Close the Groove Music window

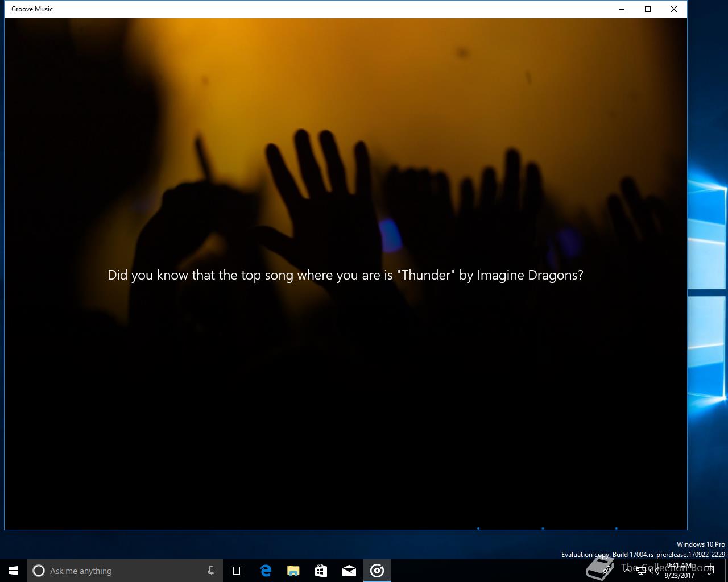click(674, 9)
